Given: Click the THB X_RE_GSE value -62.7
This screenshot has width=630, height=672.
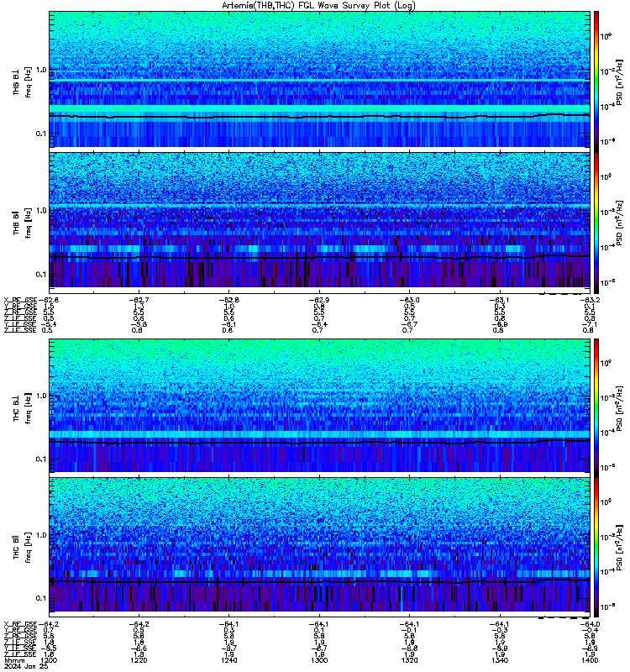Looking at the screenshot, I should (139, 300).
